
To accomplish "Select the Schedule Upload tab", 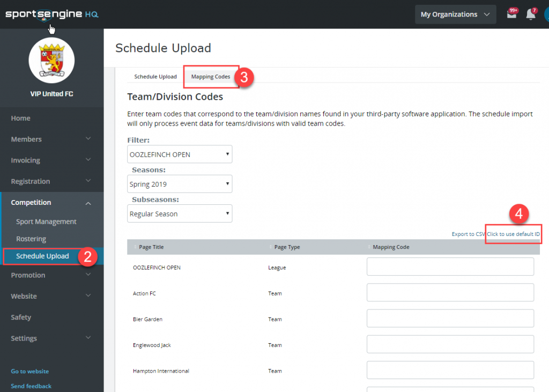I will (x=155, y=76).
